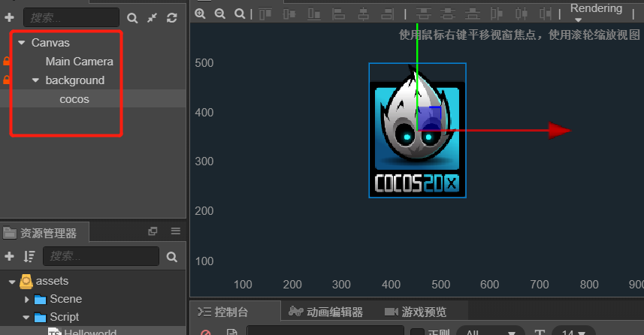Open the Rendering dropdown in scene toolbar
The image size is (644, 335).
point(596,12)
